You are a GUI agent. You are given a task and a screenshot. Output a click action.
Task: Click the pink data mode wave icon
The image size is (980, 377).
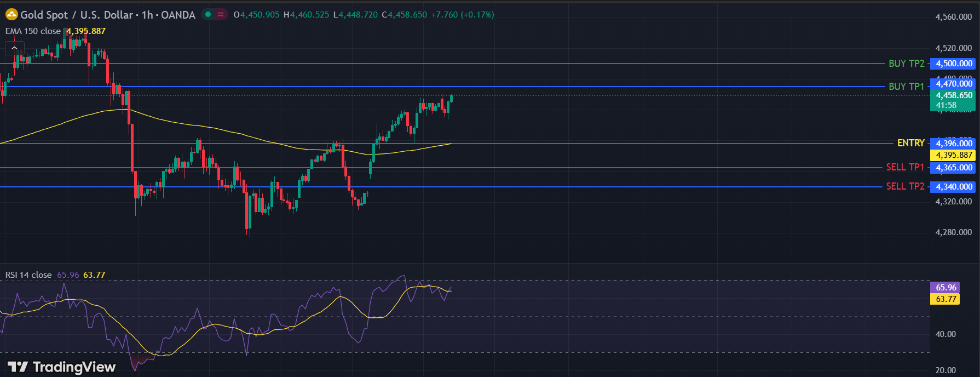coord(221,15)
